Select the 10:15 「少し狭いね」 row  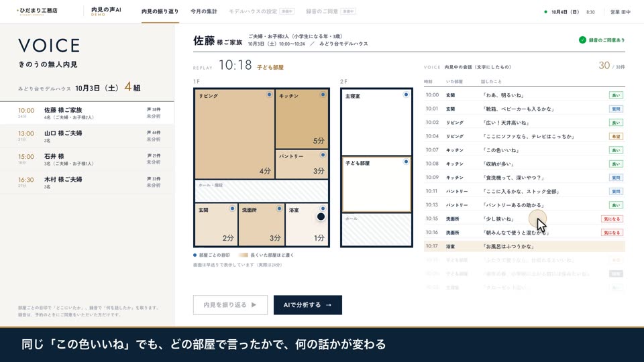pyautogui.click(x=525, y=219)
